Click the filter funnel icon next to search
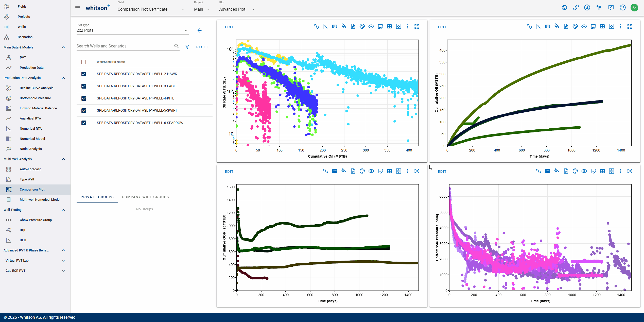 (x=187, y=47)
